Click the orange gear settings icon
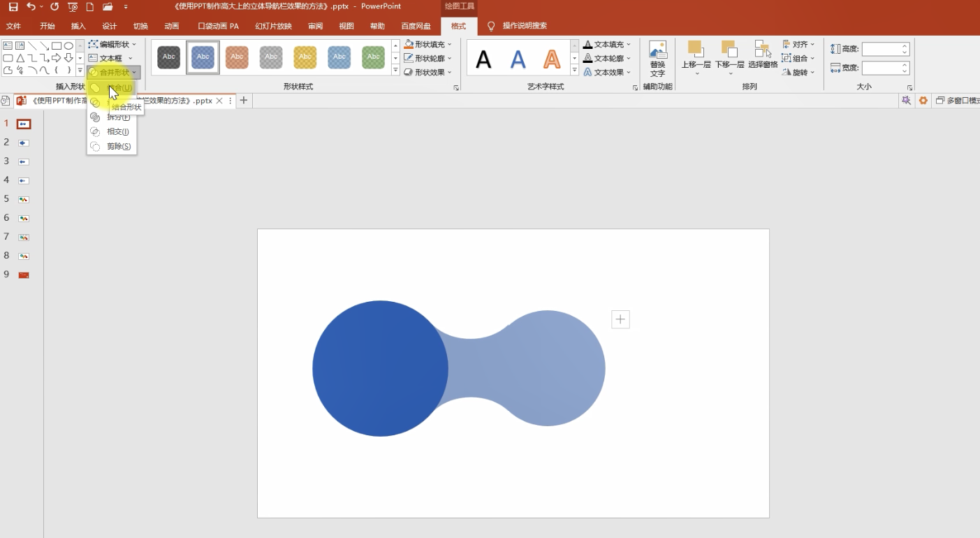This screenshot has height=538, width=980. coord(923,101)
